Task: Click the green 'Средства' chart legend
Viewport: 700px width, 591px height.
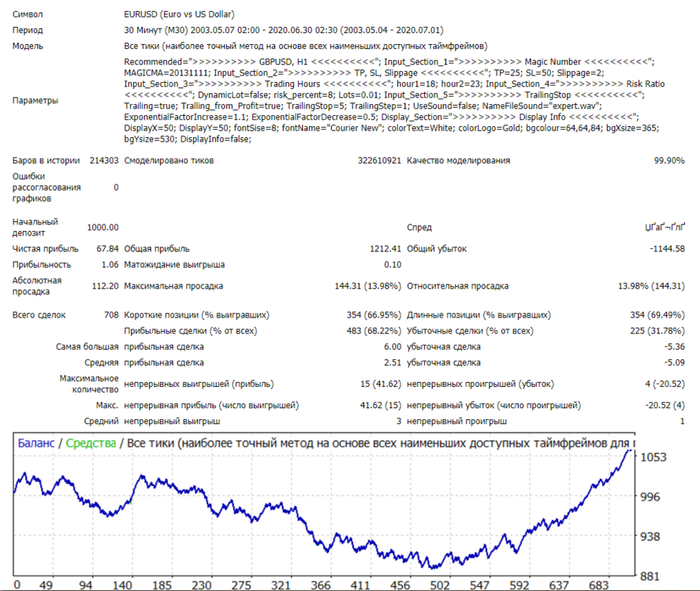Action: pos(91,443)
